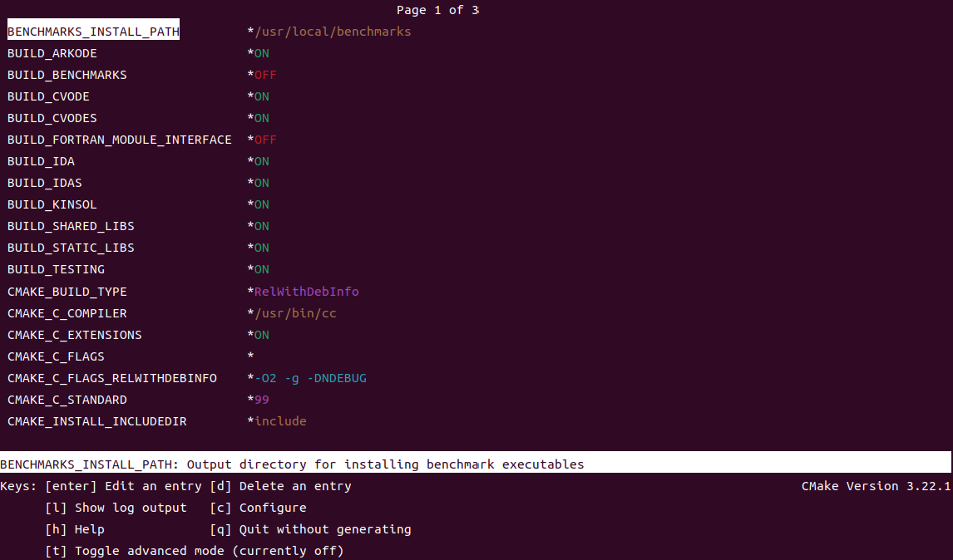The height and width of the screenshot is (560, 953).
Task: Click the Page 1 of 3 indicator
Action: click(x=437, y=10)
